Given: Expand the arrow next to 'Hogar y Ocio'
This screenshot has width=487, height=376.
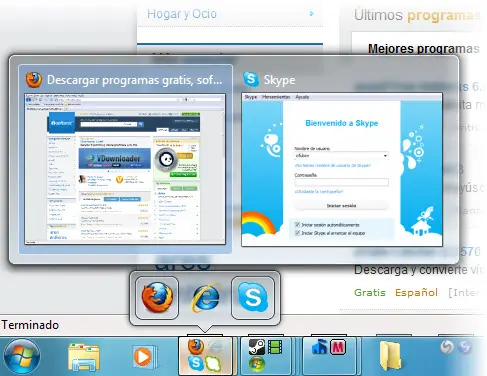Looking at the screenshot, I should (311, 14).
